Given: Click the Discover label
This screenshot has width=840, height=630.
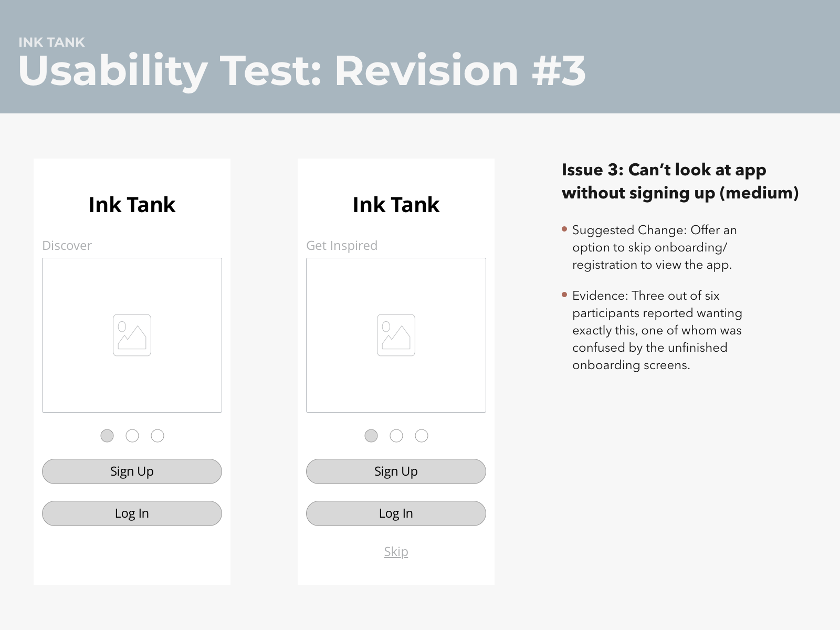Looking at the screenshot, I should pyautogui.click(x=67, y=246).
